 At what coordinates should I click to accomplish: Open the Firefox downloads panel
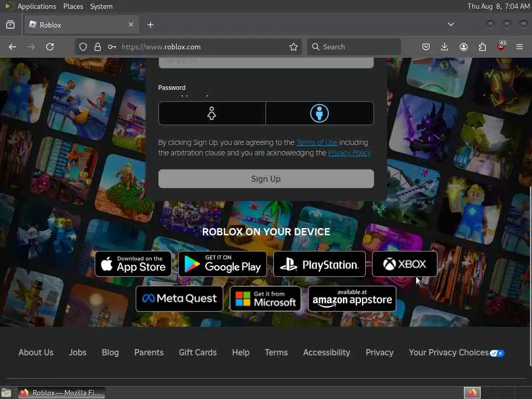(445, 47)
